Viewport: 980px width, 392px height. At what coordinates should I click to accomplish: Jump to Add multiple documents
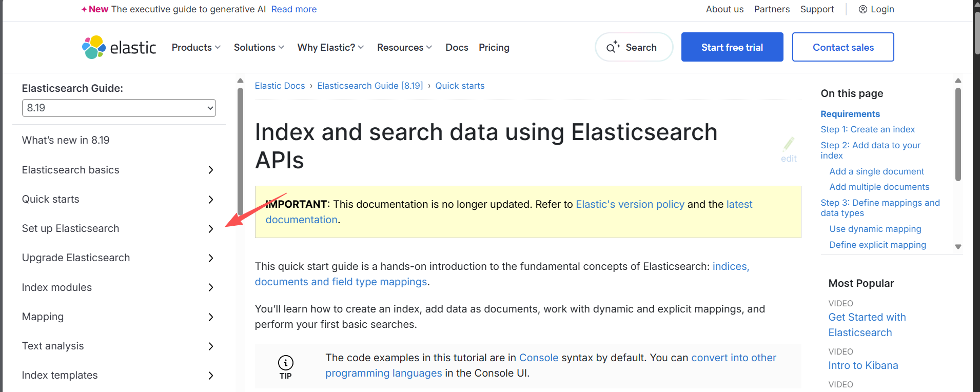879,187
